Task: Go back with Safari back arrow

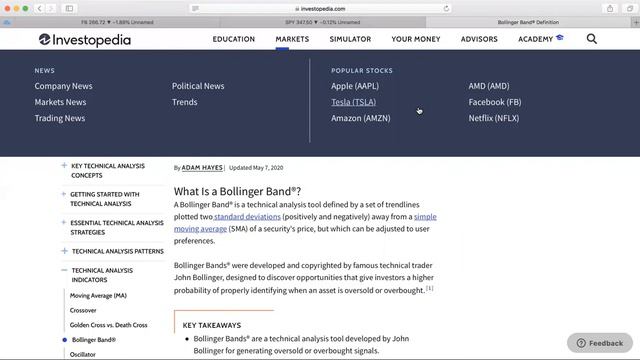Action: (x=39, y=8)
